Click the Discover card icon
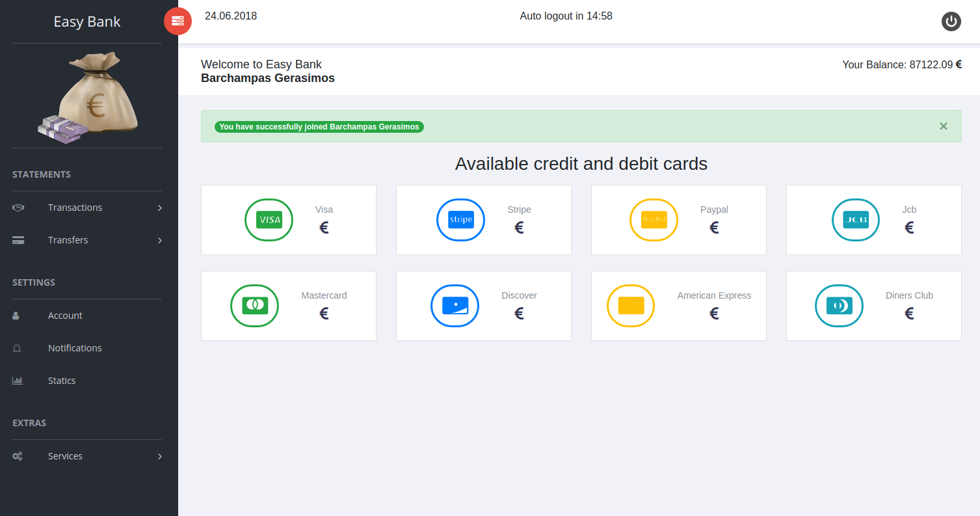 pyautogui.click(x=455, y=306)
